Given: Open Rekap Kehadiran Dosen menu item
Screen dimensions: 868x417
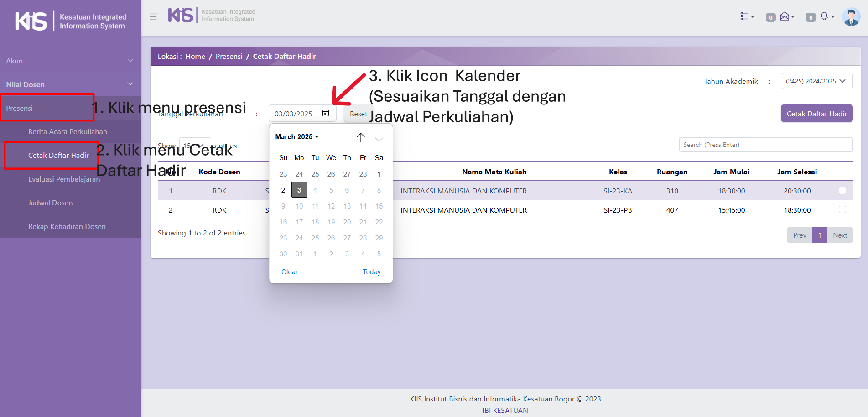Looking at the screenshot, I should tap(67, 227).
